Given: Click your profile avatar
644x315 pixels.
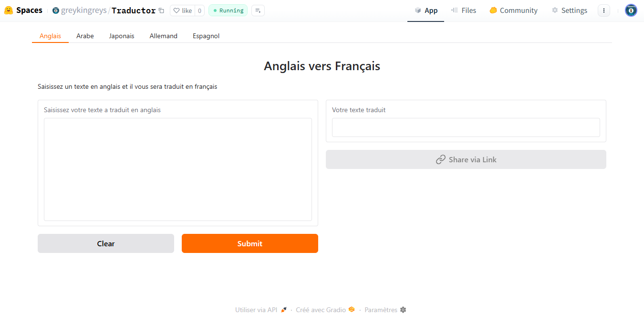Looking at the screenshot, I should point(631,10).
